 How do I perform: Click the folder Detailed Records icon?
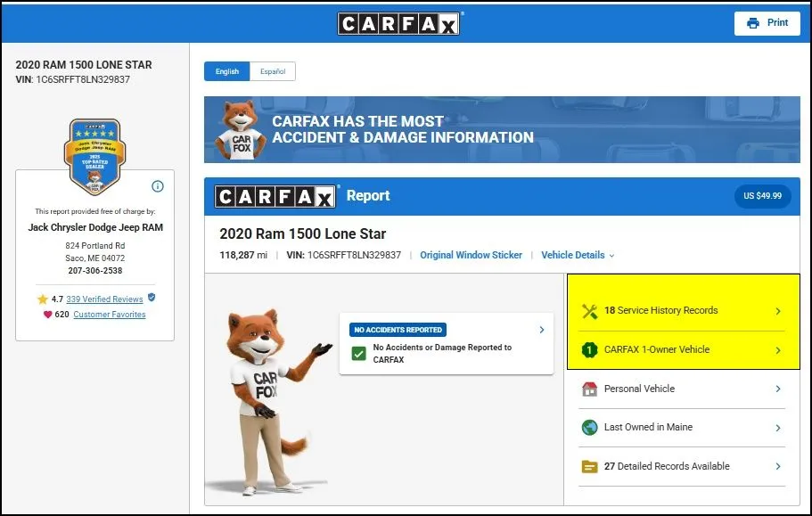(589, 466)
